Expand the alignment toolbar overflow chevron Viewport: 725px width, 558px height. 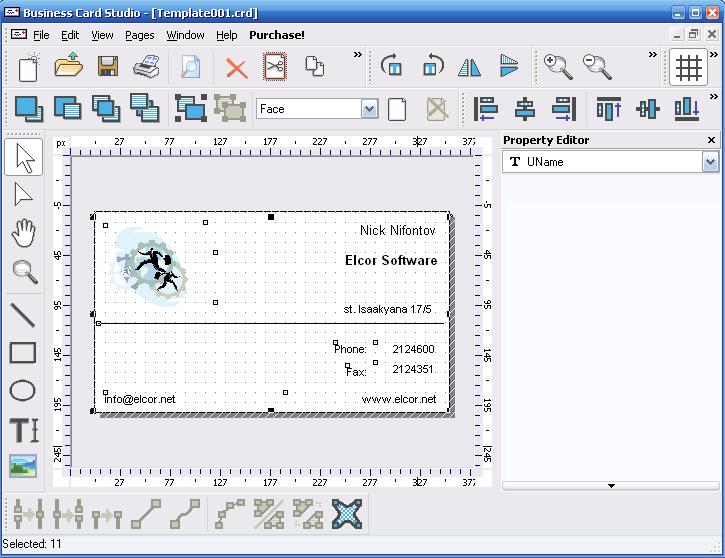pyautogui.click(x=714, y=97)
